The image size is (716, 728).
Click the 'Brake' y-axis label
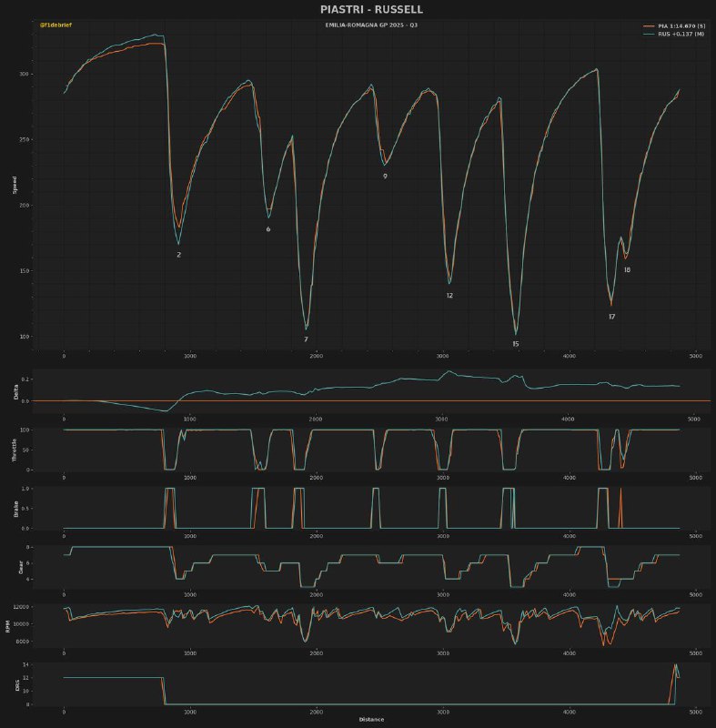[x=15, y=509]
